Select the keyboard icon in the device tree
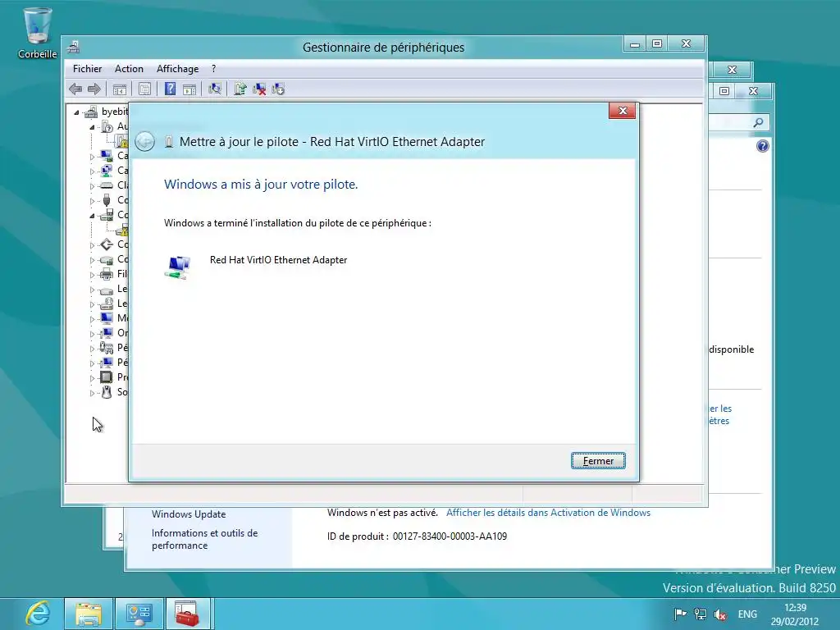The image size is (840, 630). point(107,185)
